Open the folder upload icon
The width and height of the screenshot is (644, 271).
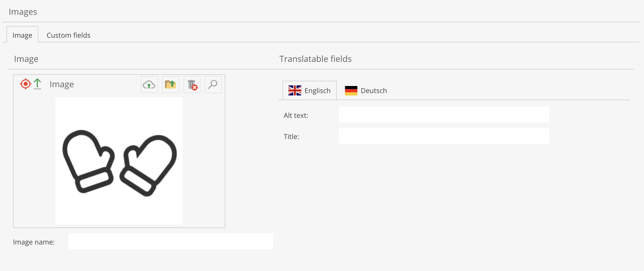[170, 85]
